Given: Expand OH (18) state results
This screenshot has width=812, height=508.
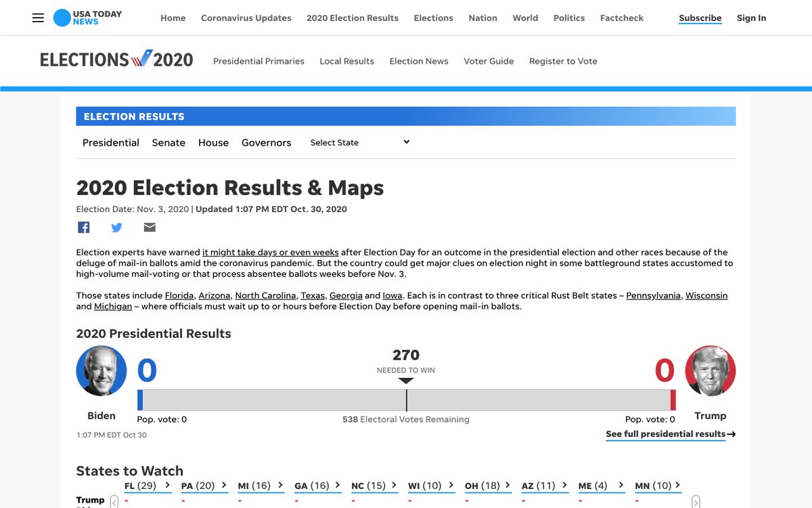Looking at the screenshot, I should point(488,486).
